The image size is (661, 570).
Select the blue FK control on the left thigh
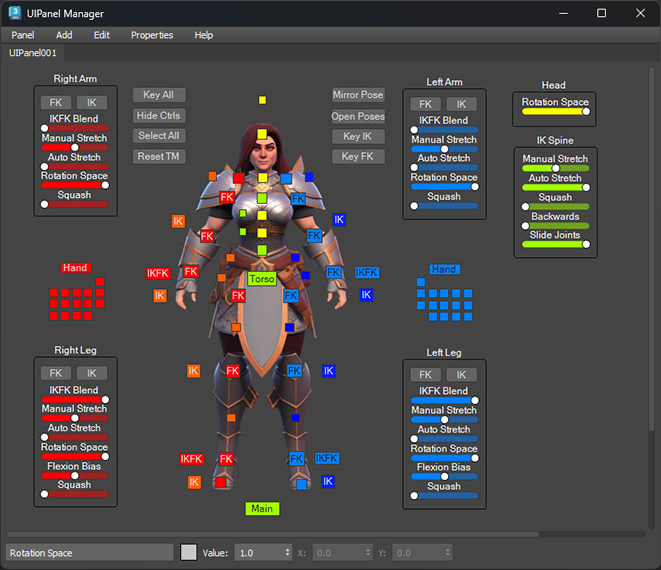coord(291,296)
